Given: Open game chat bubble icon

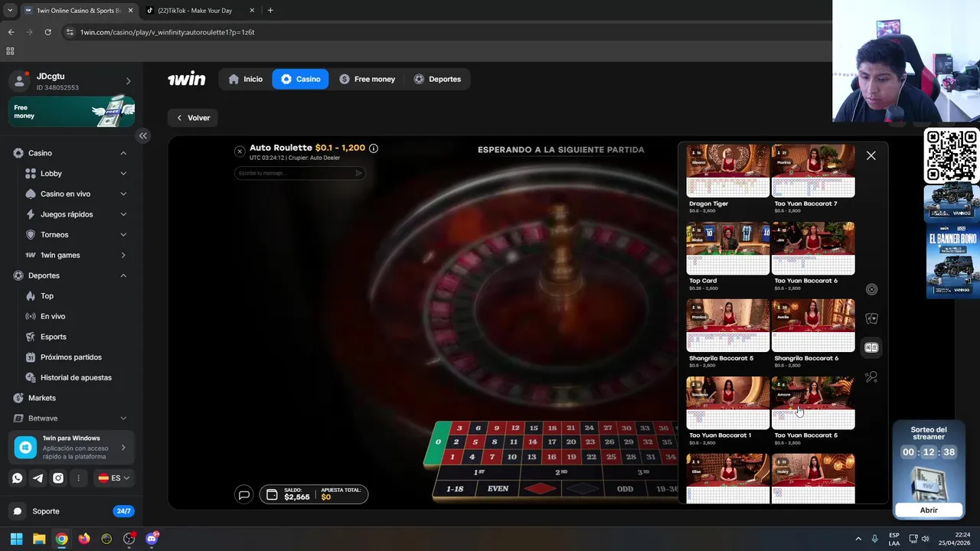Looking at the screenshot, I should click(243, 495).
